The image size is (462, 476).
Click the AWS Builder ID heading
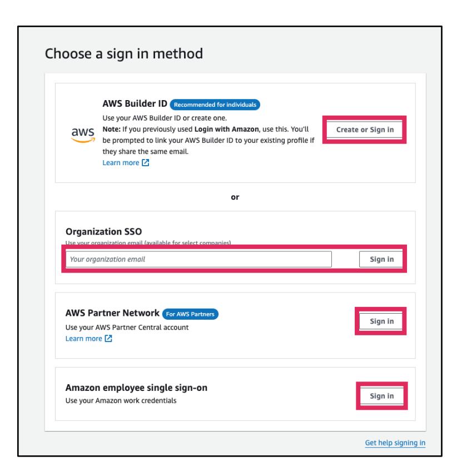click(x=135, y=104)
